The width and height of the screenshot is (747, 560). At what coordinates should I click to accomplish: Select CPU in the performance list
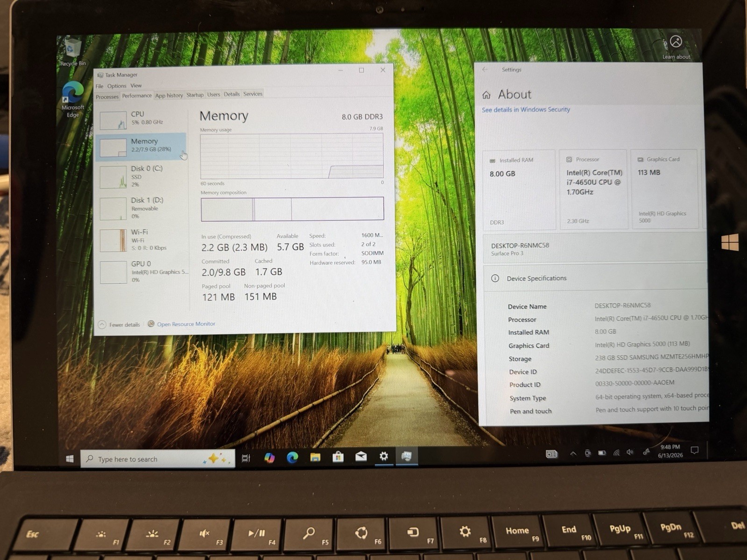click(141, 119)
